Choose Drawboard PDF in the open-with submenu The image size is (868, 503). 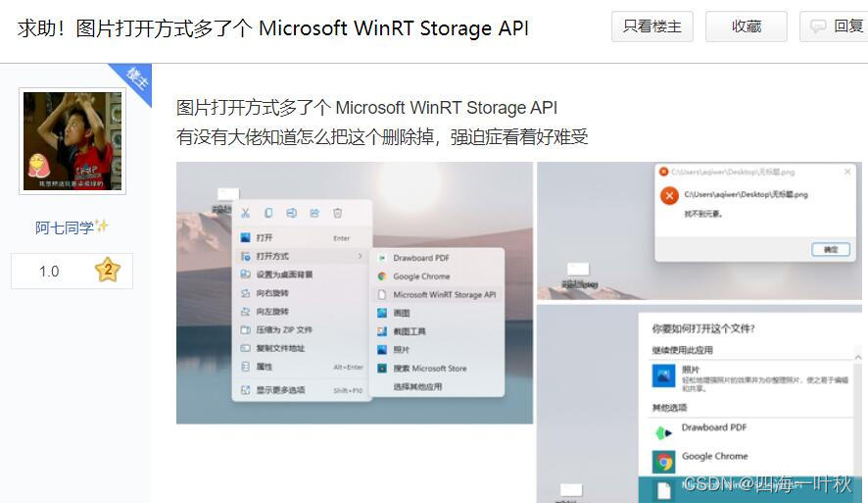437,258
